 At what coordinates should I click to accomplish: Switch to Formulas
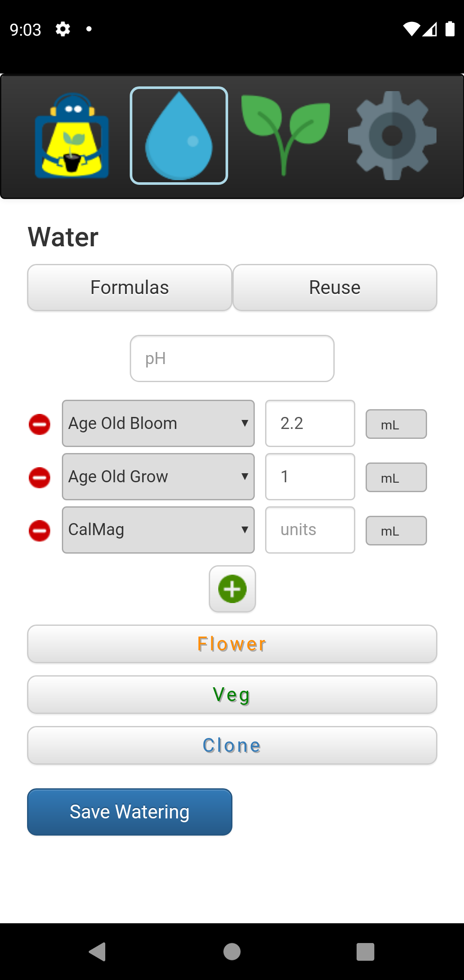(x=130, y=288)
